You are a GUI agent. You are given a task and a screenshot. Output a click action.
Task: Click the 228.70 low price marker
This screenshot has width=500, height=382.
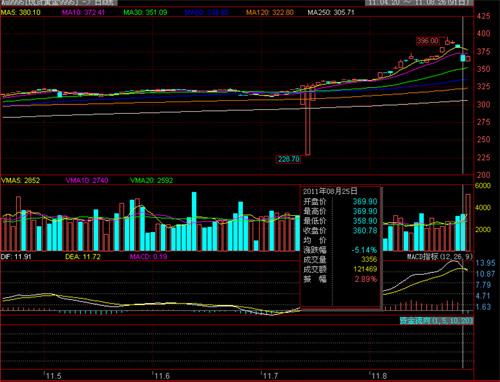point(289,159)
